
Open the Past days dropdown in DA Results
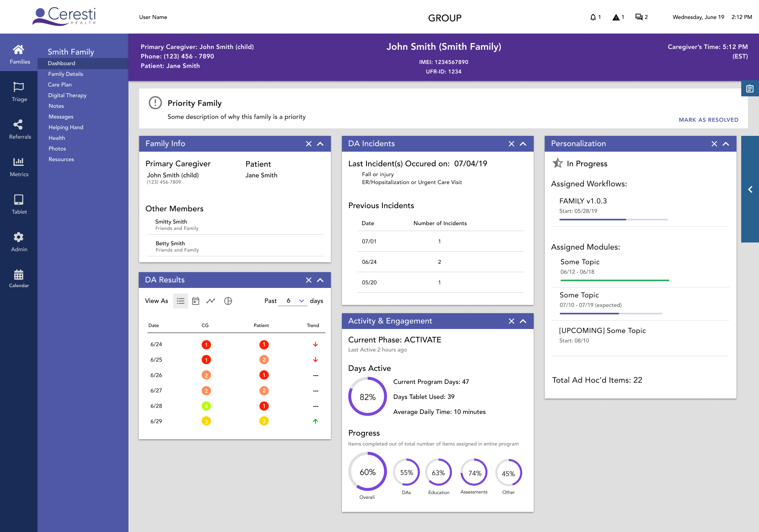point(301,301)
